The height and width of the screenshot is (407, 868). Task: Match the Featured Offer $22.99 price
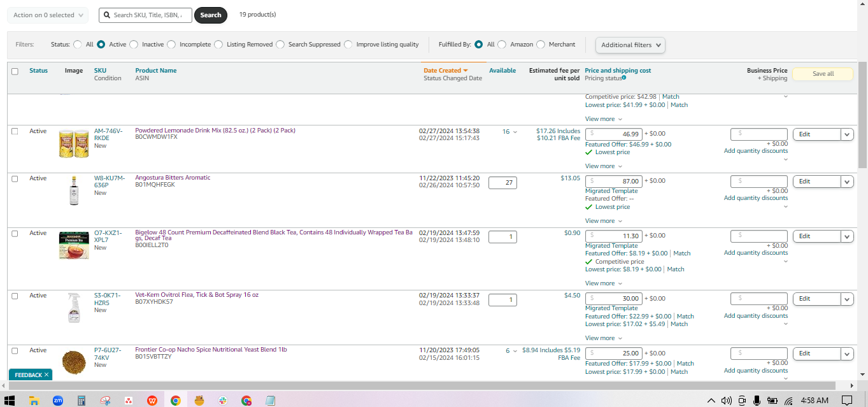[685, 317]
